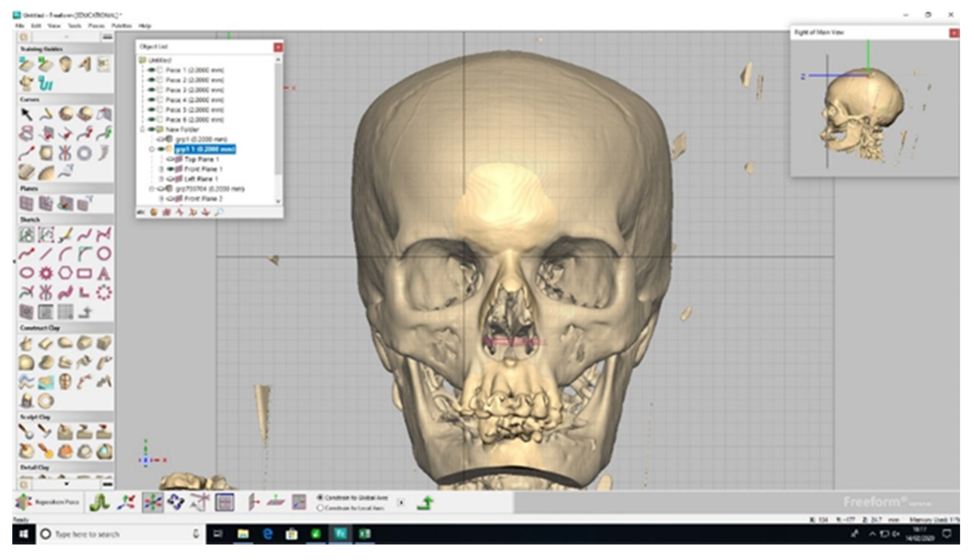This screenshot has height=560, width=974.
Task: Select the arrow pointer tool in Curves
Action: point(26,114)
